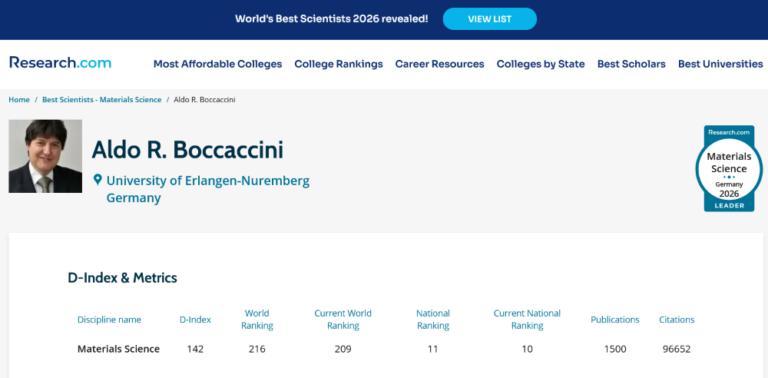Click the Current National Ranking column header
The height and width of the screenshot is (378, 768).
527,319
